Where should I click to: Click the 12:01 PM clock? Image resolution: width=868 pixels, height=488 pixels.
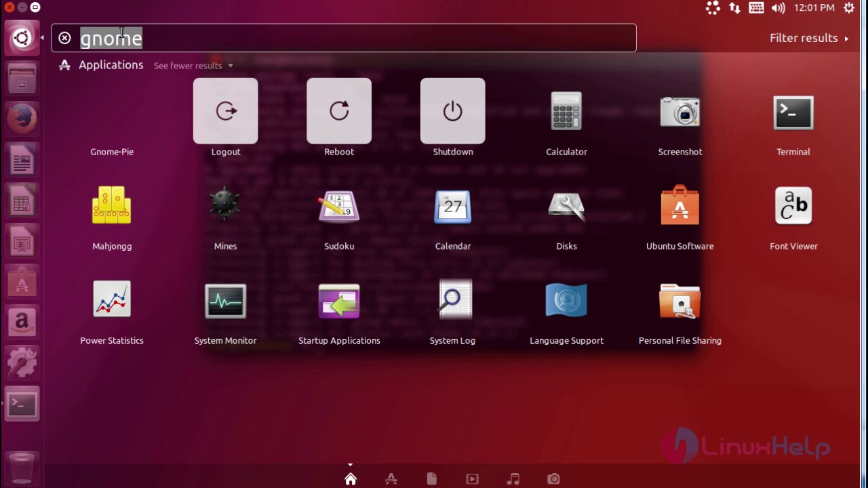[x=814, y=8]
